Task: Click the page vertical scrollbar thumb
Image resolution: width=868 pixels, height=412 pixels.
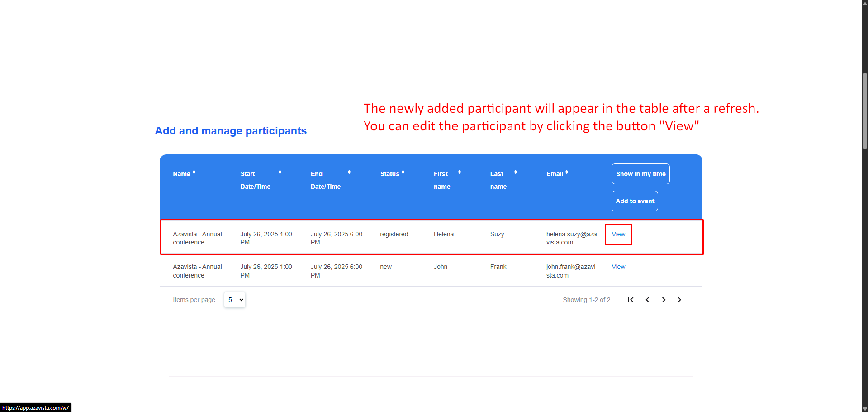Action: pos(865,111)
